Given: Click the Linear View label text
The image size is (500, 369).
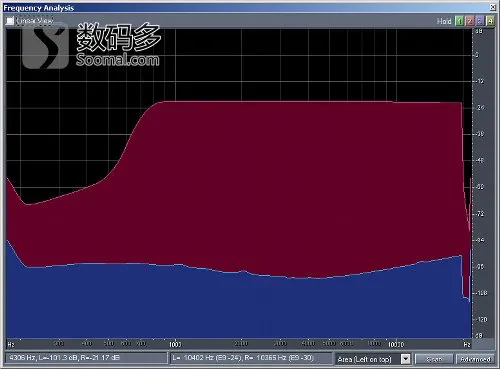Looking at the screenshot, I should [35, 21].
